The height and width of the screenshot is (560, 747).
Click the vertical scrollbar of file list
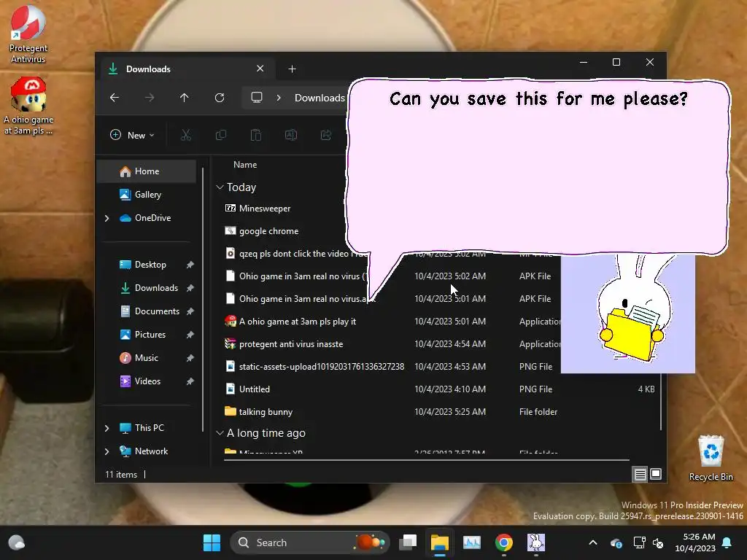pyautogui.click(x=661, y=400)
